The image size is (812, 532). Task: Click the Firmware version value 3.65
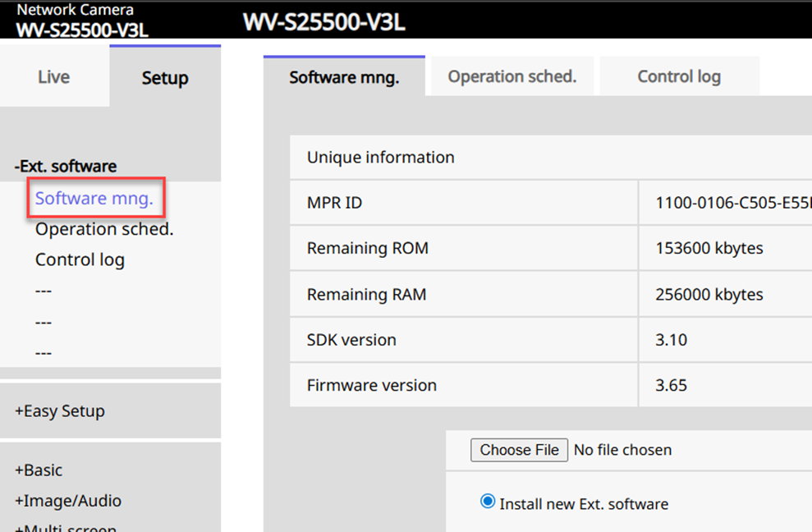(x=672, y=385)
